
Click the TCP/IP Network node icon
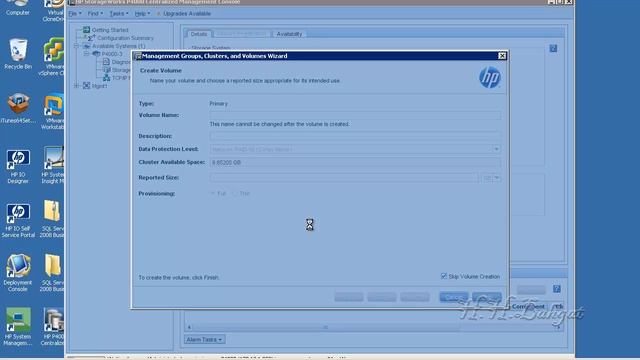[x=107, y=78]
